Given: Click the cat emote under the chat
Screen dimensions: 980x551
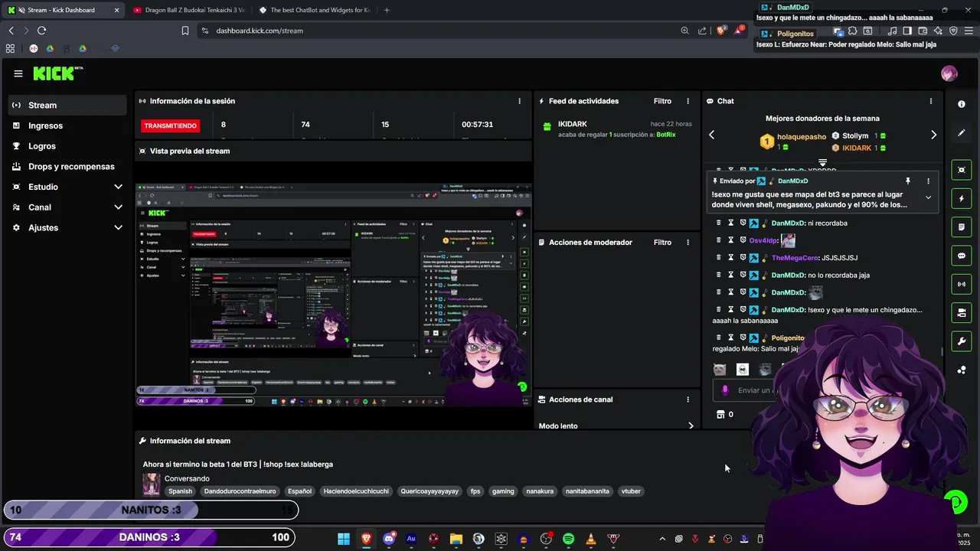Looking at the screenshot, I should point(720,370).
